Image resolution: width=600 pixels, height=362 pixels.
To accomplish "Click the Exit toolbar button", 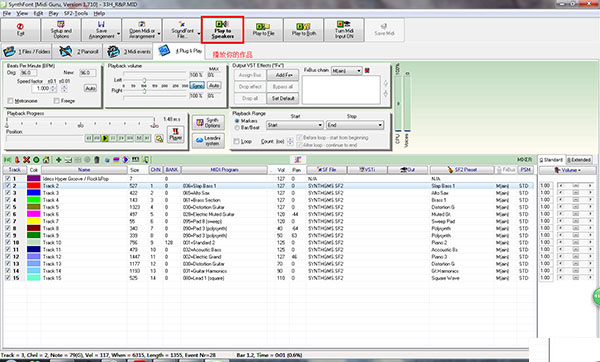I will [20, 30].
